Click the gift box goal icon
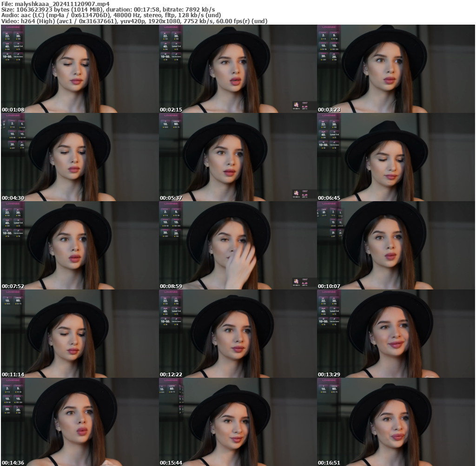Screen dimensions: 476x466 pyautogui.click(x=296, y=105)
